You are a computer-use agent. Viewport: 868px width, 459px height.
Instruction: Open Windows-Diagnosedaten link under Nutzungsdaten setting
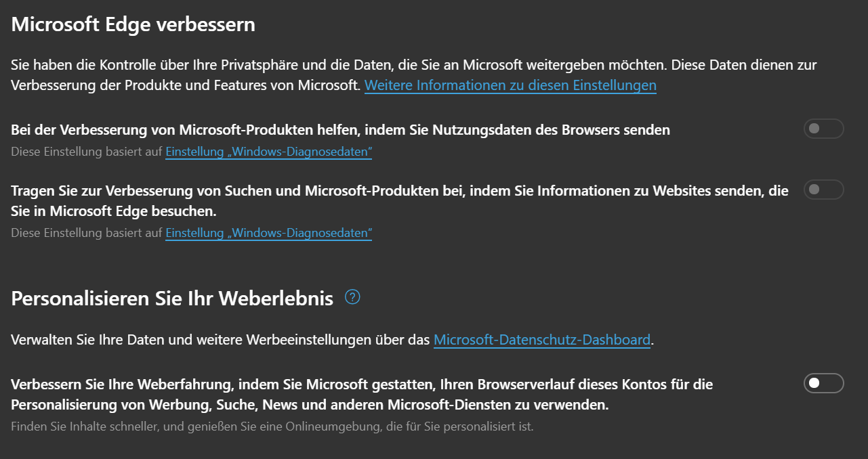(x=269, y=152)
